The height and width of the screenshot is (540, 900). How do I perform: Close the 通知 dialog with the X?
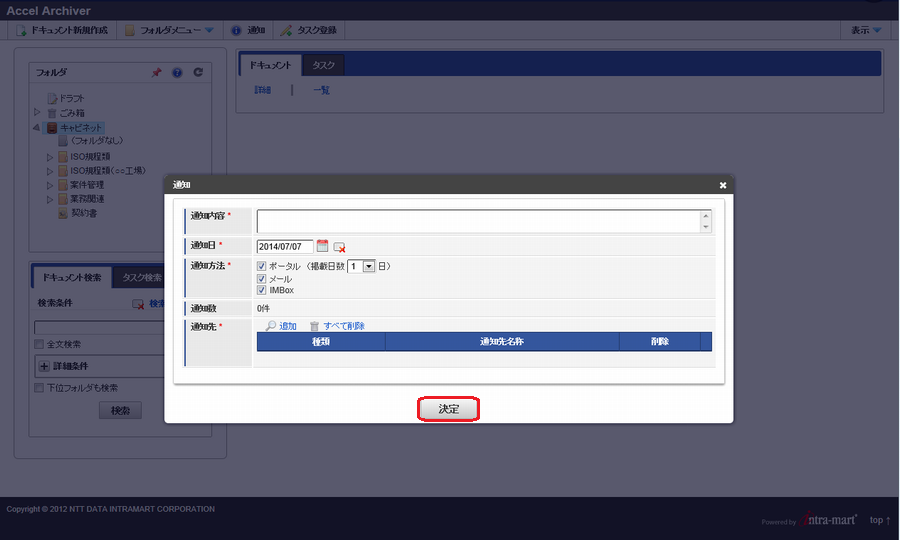[x=723, y=185]
